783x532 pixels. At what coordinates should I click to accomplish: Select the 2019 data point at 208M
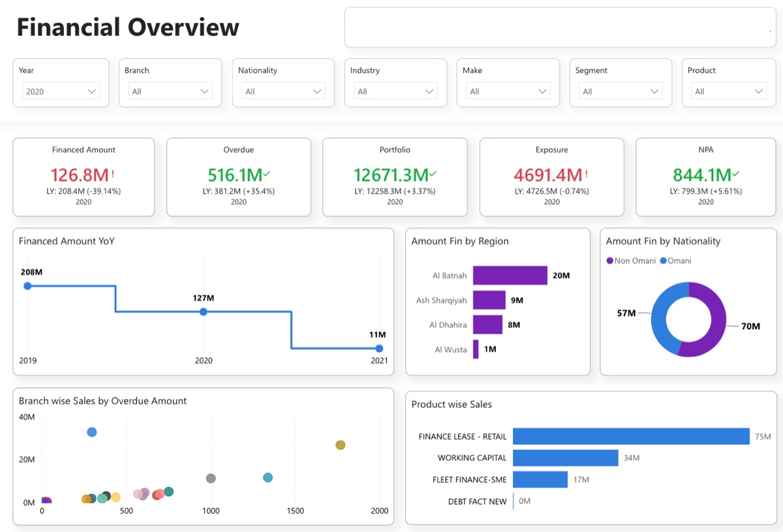click(27, 286)
